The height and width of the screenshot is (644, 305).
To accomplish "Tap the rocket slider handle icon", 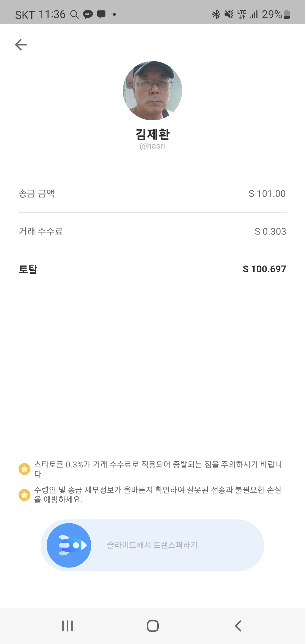I will (x=69, y=545).
